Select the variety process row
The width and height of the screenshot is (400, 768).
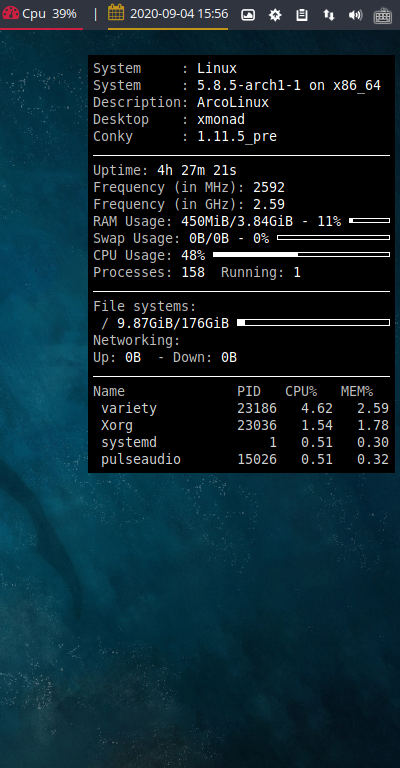(241, 408)
